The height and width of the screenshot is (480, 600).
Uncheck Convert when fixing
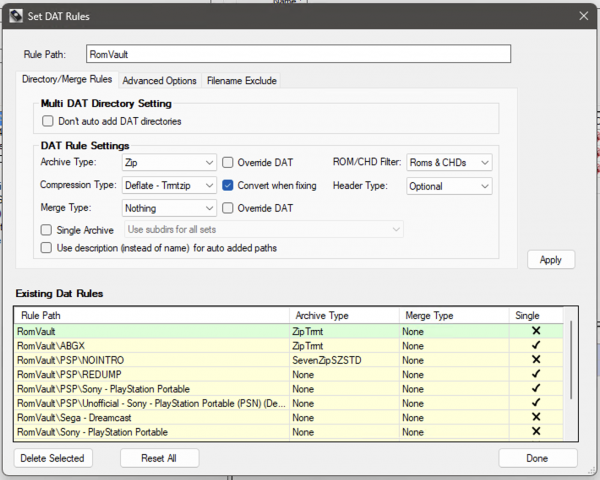(228, 185)
